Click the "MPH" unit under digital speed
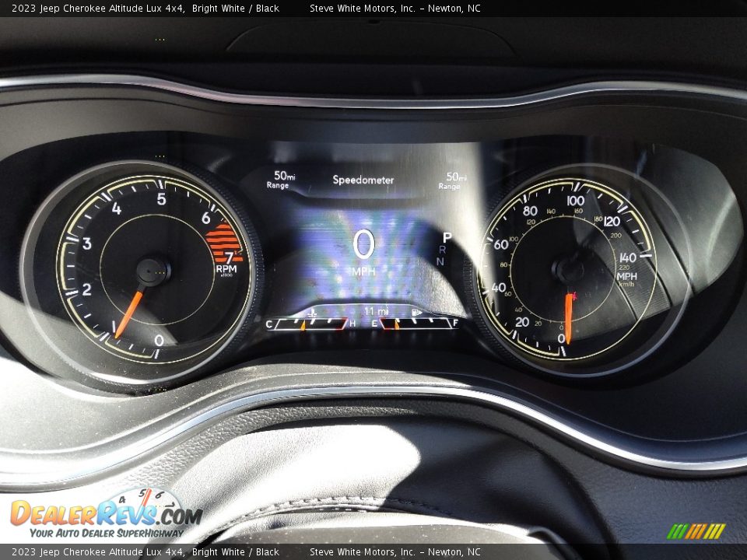Viewport: 747px width, 560px height. coord(364,271)
